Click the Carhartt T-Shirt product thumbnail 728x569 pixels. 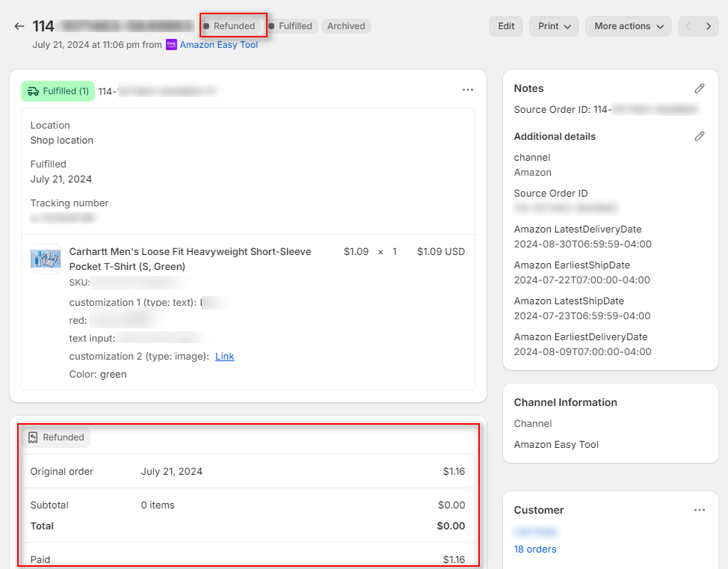45,260
